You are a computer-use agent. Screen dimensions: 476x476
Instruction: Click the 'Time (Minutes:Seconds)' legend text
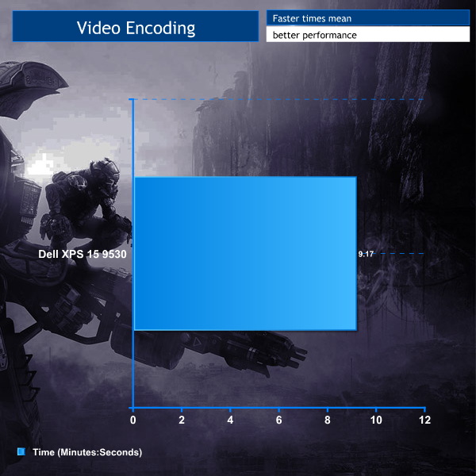pyautogui.click(x=87, y=452)
